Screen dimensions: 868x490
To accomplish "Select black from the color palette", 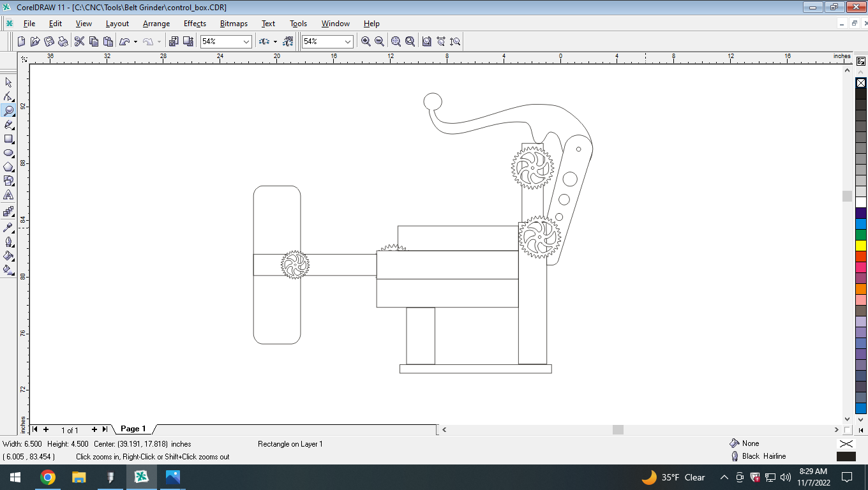I will click(861, 93).
